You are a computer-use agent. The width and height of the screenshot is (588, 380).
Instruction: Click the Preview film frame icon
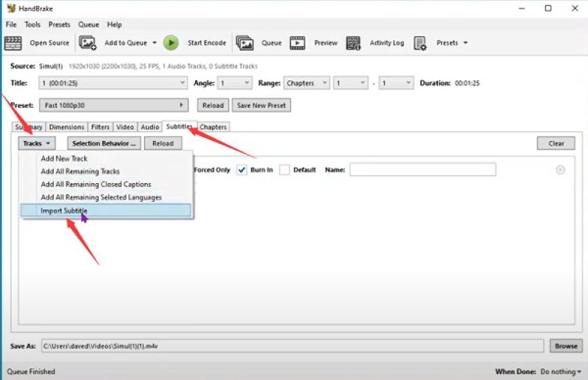click(297, 43)
